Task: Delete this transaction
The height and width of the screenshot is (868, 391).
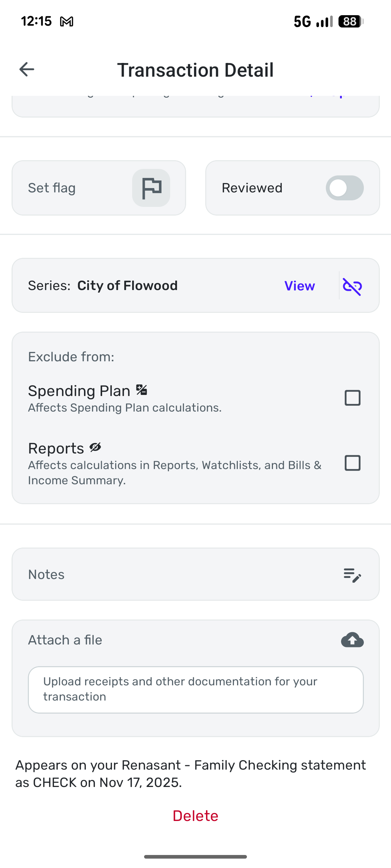Action: click(195, 816)
